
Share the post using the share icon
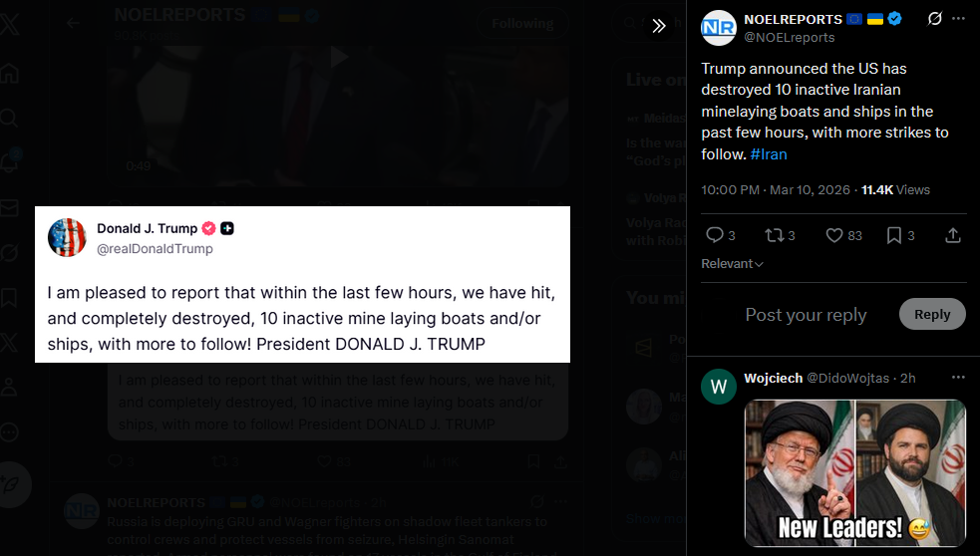click(x=952, y=235)
